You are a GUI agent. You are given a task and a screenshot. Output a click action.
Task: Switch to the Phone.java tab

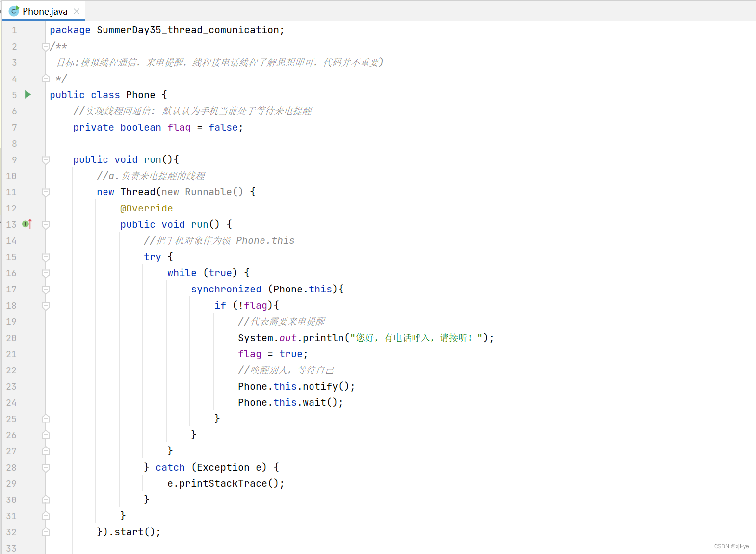coord(45,11)
